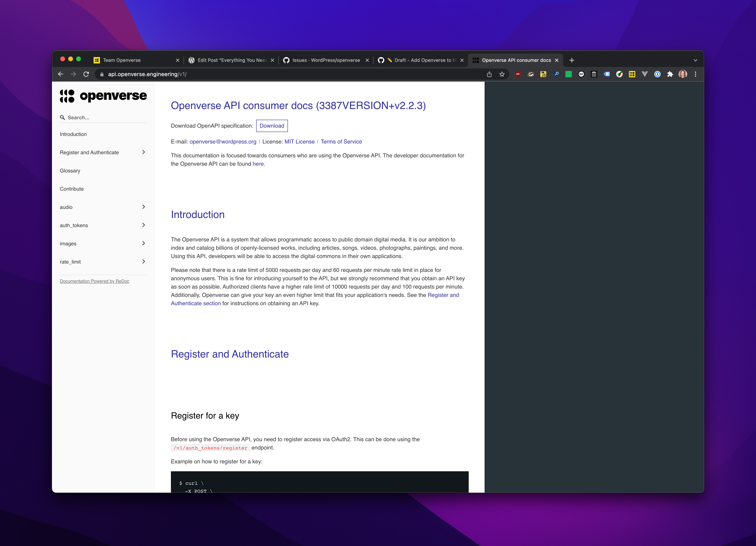756x546 pixels.
Task: Click the Privacy Badger extension icon
Action: pos(530,74)
